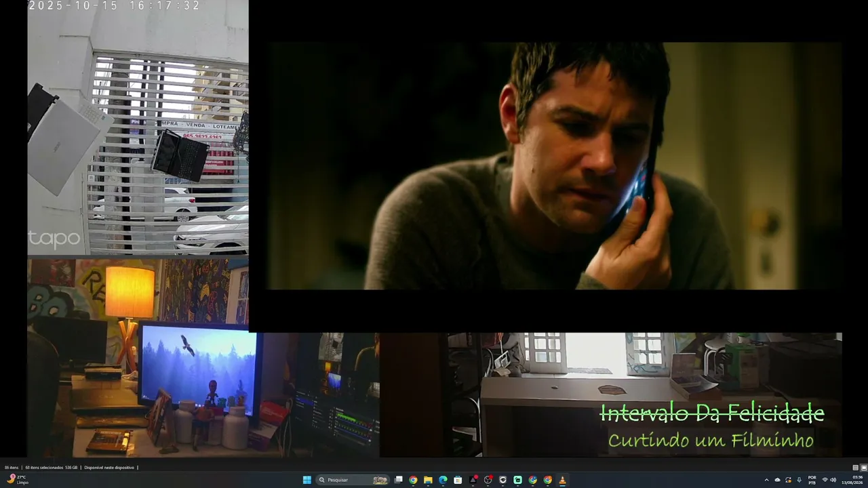The width and height of the screenshot is (868, 488).
Task: Click the Tapo security camera feed
Action: pos(138,127)
